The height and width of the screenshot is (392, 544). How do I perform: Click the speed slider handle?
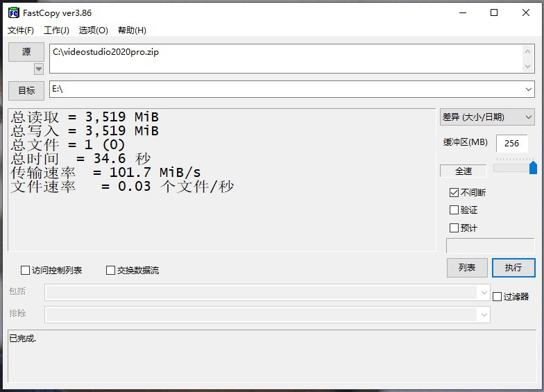533,168
